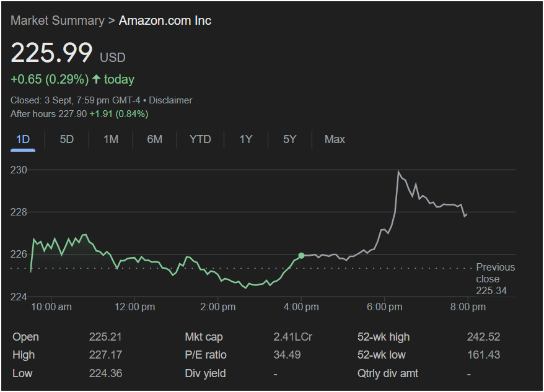Click the 6:00 pm axis label
Image resolution: width=544 pixels, height=392 pixels.
click(x=384, y=307)
